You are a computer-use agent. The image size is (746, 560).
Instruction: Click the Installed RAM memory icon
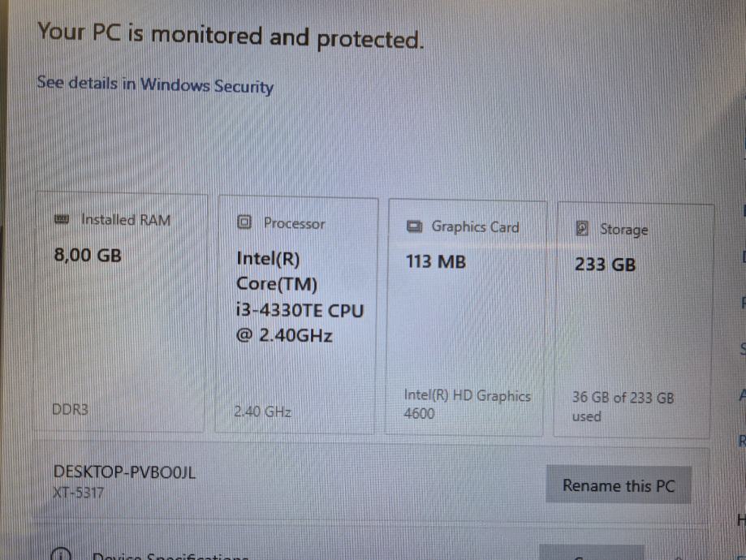point(61,220)
